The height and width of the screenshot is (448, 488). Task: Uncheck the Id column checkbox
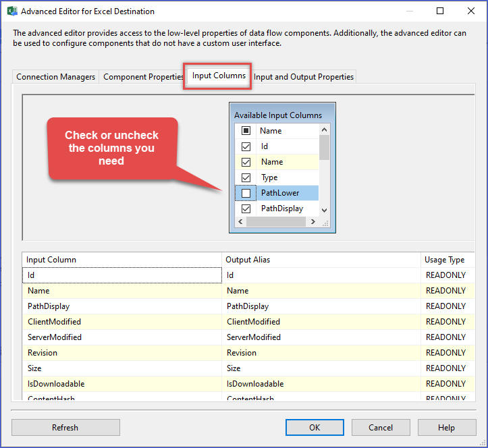pos(246,146)
